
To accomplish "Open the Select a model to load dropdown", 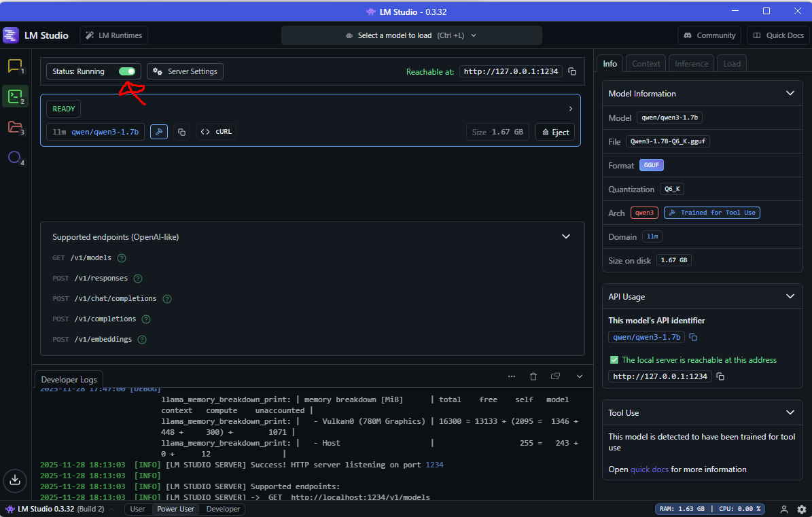I will pos(411,35).
